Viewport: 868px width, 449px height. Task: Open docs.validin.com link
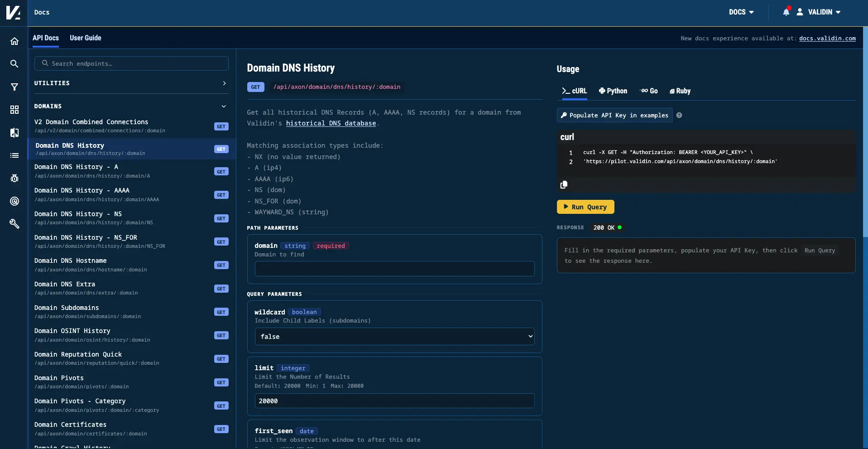click(827, 39)
